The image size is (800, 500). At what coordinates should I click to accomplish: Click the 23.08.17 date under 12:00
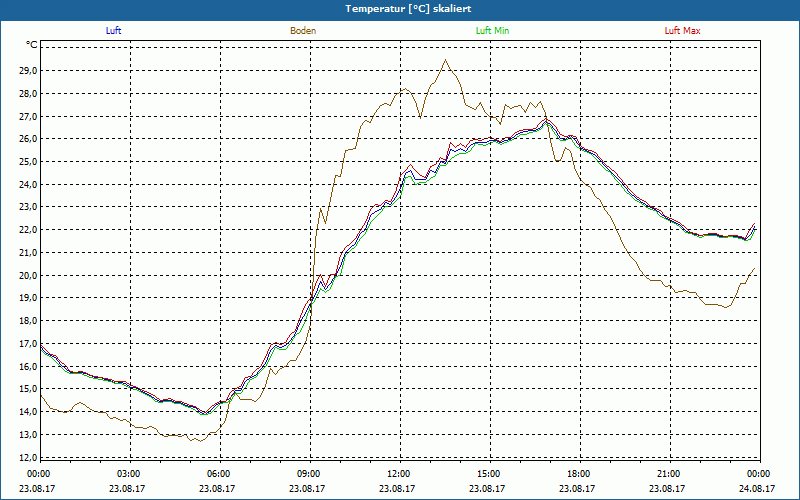(397, 488)
